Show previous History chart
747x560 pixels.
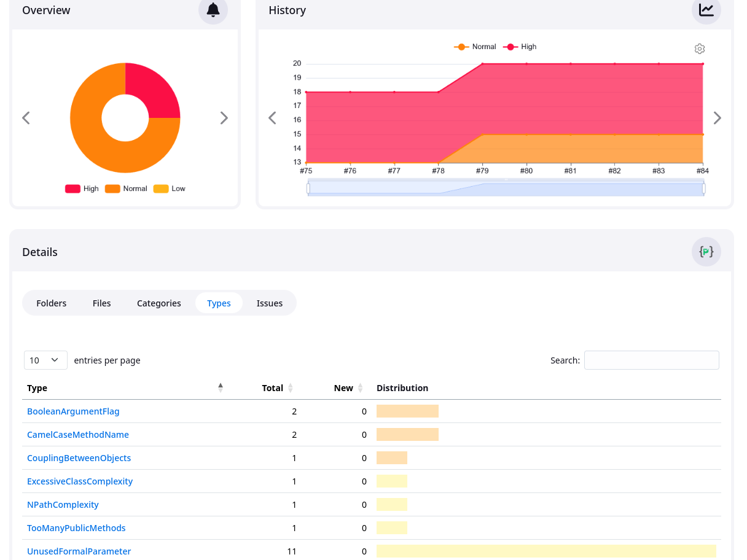point(272,118)
